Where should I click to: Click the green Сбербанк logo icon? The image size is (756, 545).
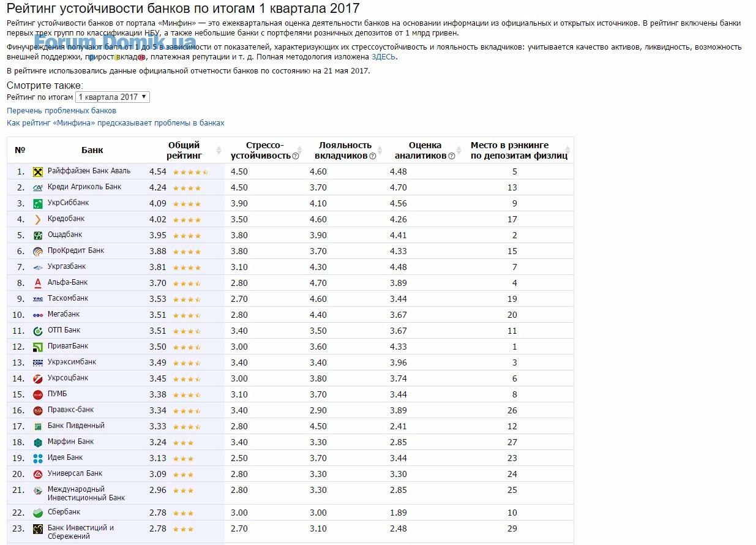coord(38,513)
